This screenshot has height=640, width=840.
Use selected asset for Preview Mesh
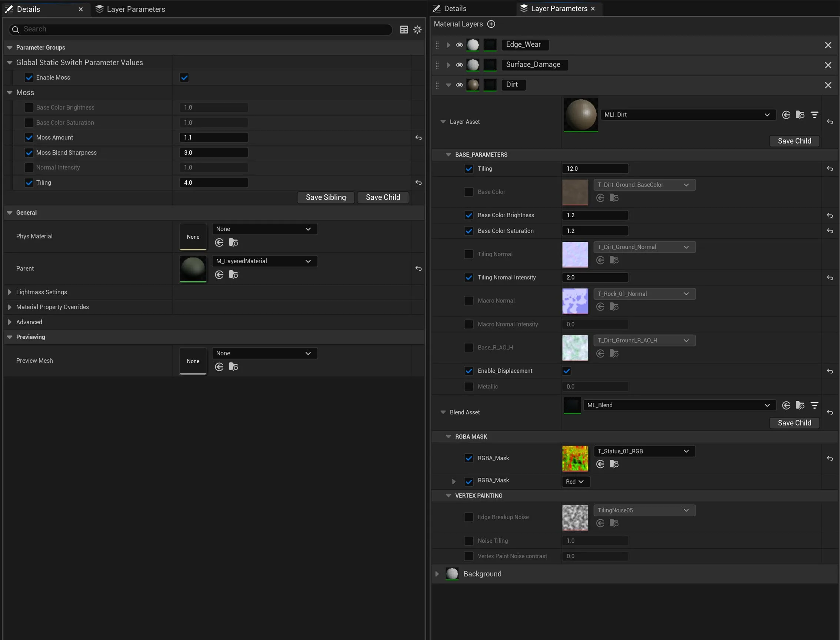pos(219,367)
